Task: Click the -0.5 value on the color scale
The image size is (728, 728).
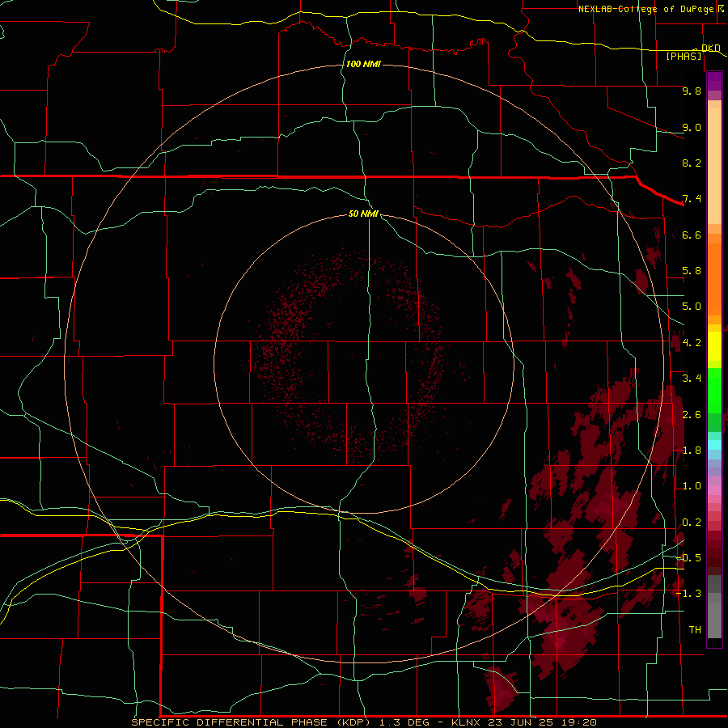Action: (x=689, y=558)
